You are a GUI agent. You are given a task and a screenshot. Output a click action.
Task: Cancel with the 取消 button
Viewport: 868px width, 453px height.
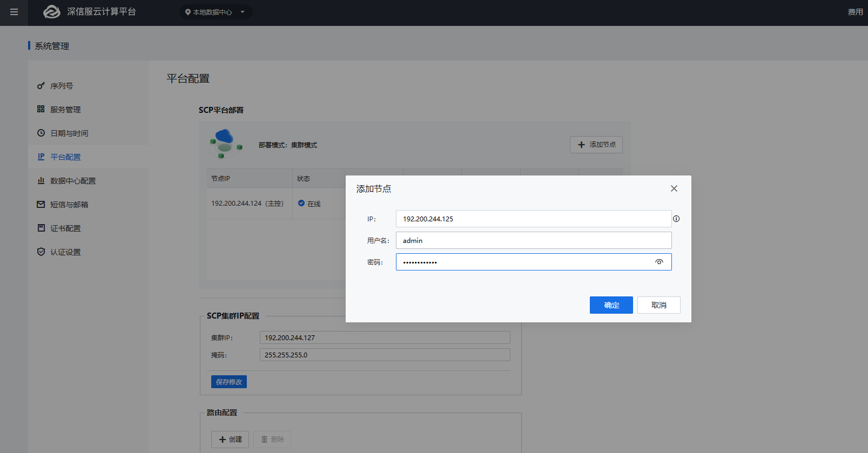point(659,305)
